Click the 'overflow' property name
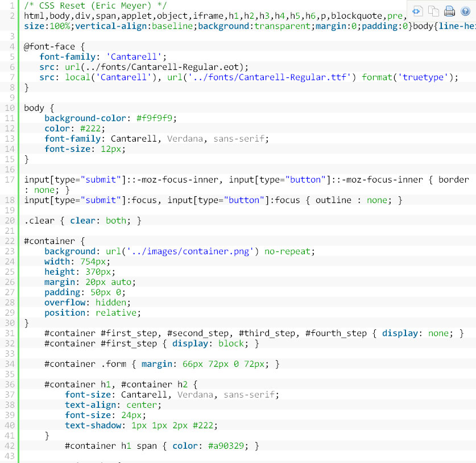This screenshot has width=476, height=463. pyautogui.click(x=65, y=303)
